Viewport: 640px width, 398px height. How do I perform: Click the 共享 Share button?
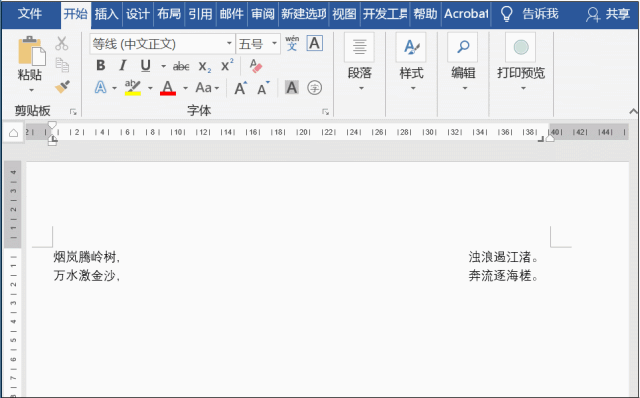609,14
